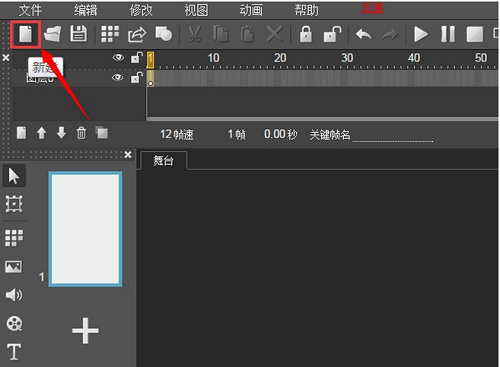Click the 1 帧 frame counter

pos(237,134)
